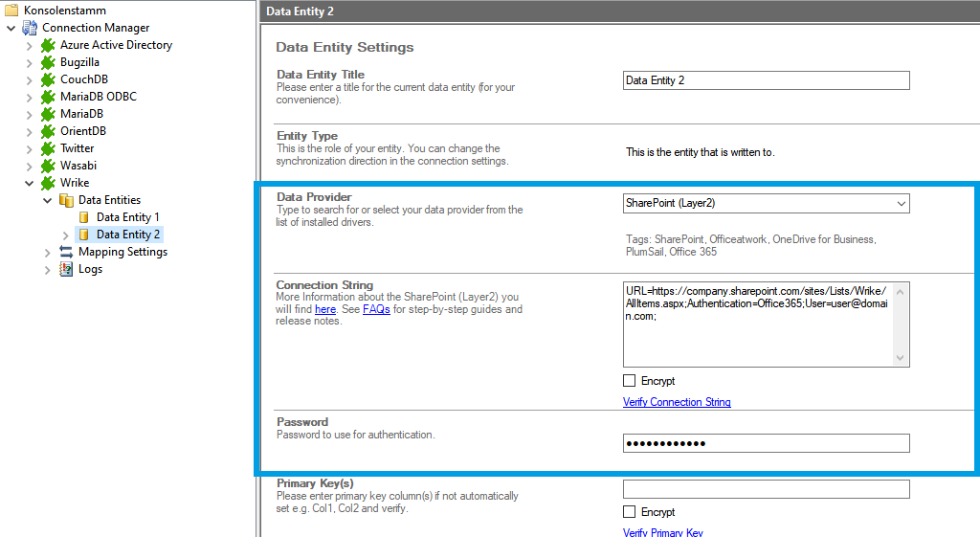The width and height of the screenshot is (980, 537).
Task: Open the Data Provider dropdown
Action: click(x=901, y=203)
